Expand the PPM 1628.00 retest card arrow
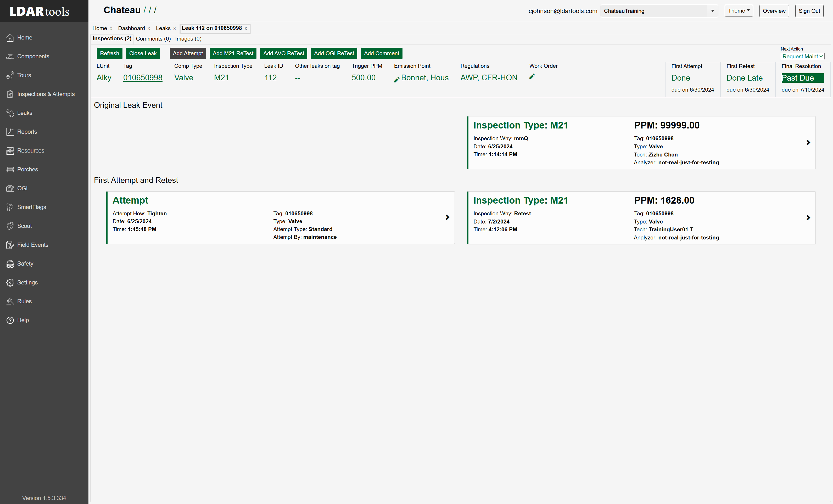The image size is (833, 504). click(x=808, y=218)
